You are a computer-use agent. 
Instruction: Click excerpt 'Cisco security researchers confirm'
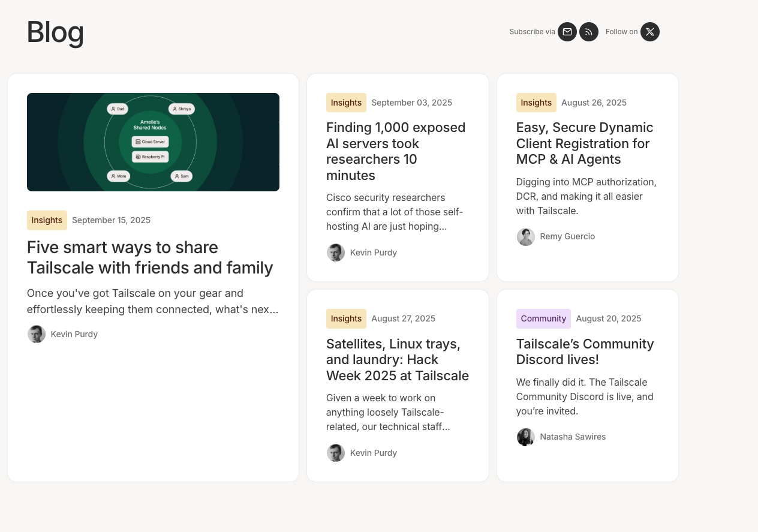click(395, 212)
